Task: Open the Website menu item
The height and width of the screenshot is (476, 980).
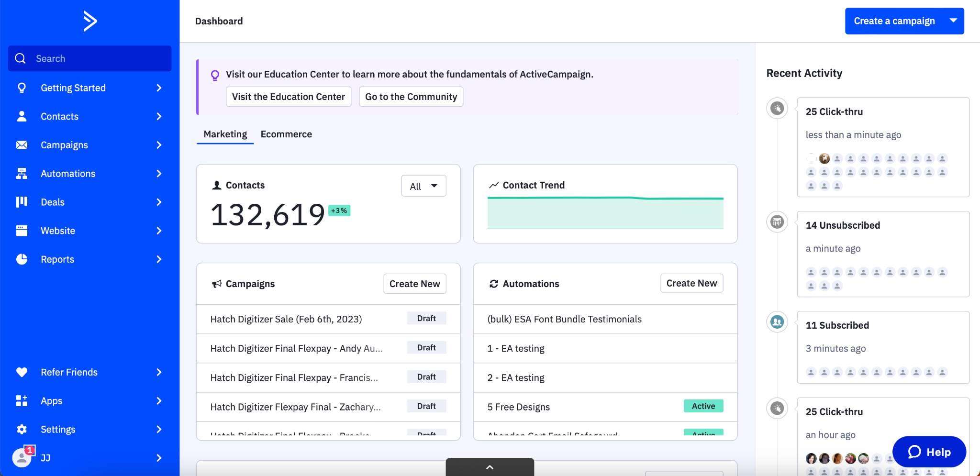Action: pyautogui.click(x=89, y=231)
